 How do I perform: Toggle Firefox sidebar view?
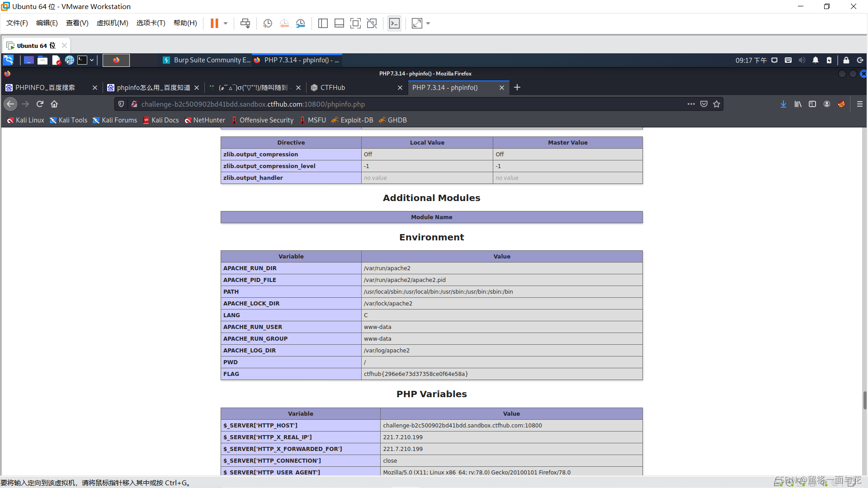pos(812,104)
